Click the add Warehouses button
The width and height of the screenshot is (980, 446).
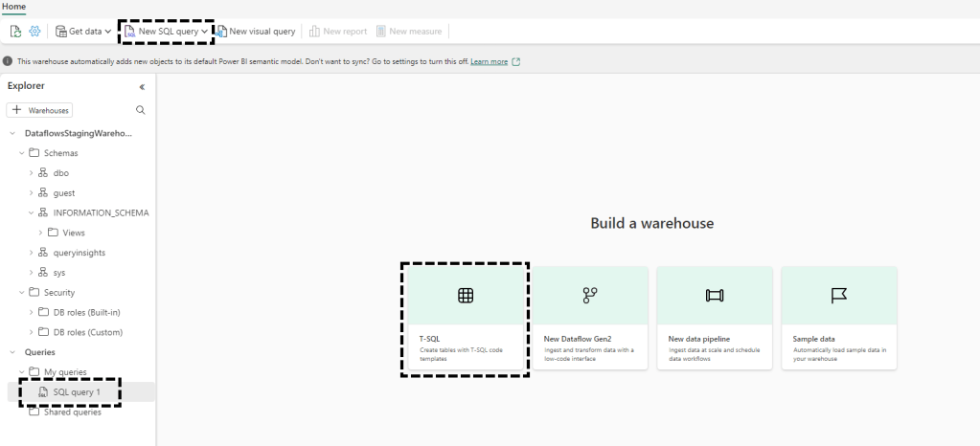(x=40, y=110)
